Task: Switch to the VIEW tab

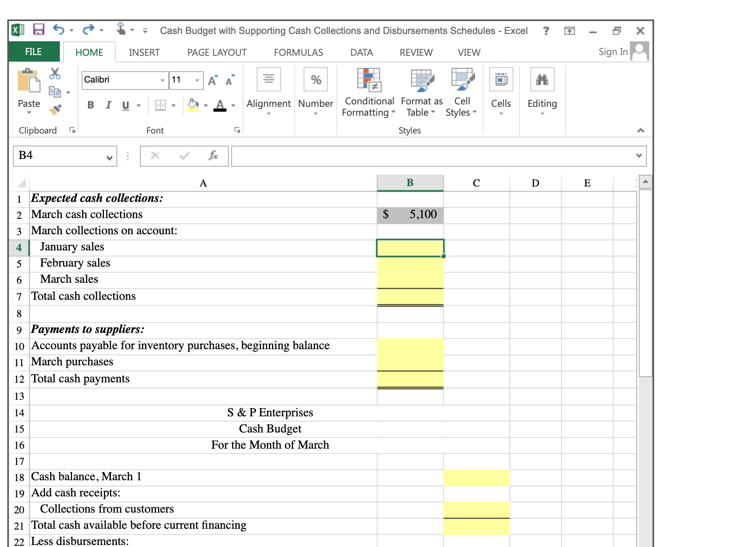Action: click(469, 53)
